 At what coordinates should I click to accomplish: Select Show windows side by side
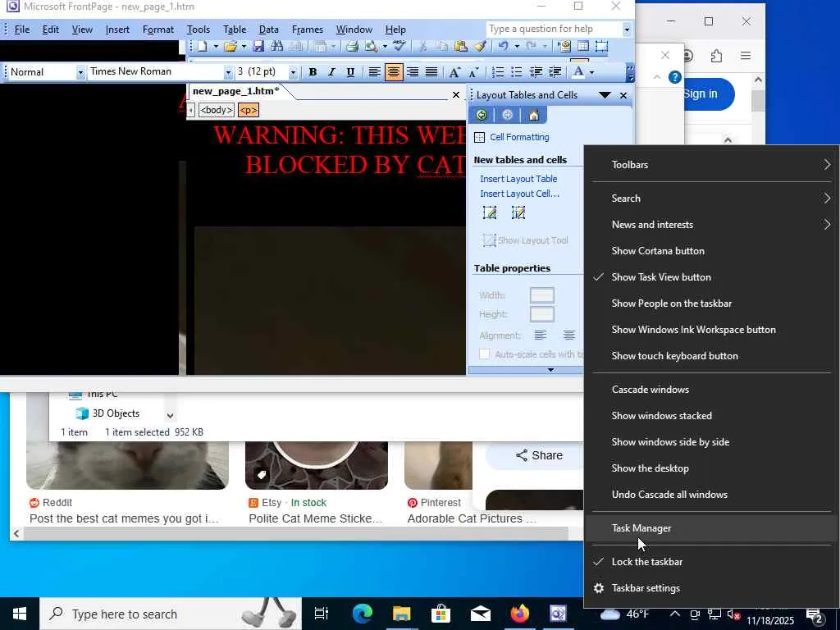[711, 442]
